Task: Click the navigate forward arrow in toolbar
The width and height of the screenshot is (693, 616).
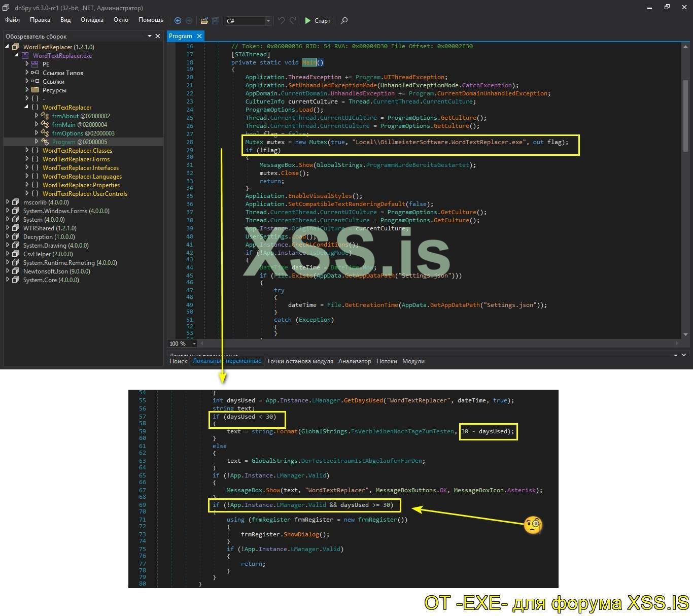Action: point(189,21)
